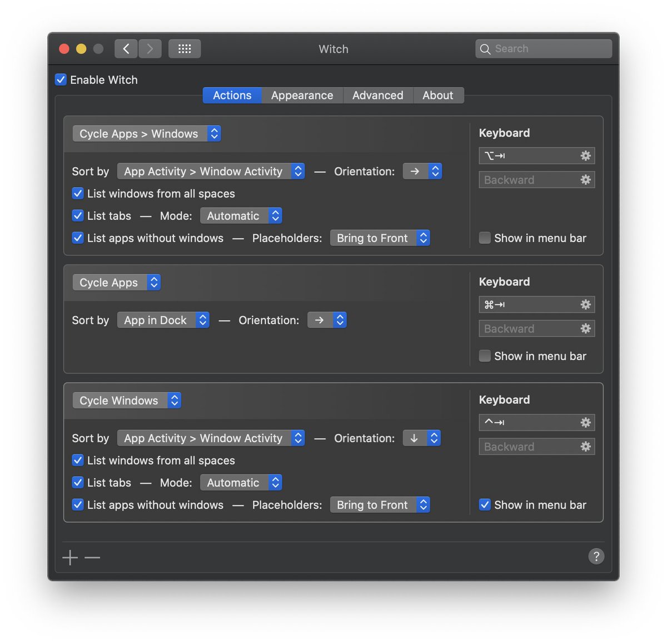Open Mode Automatic dropdown in first section
The height and width of the screenshot is (644, 667).
(x=241, y=216)
